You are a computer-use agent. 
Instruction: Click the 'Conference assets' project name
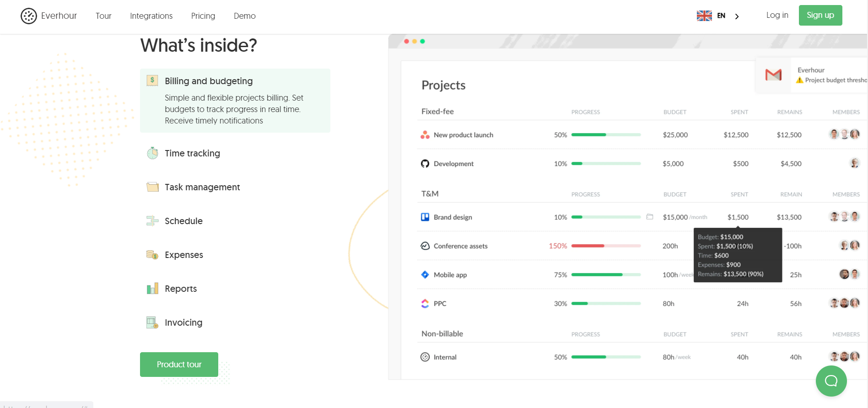461,246
